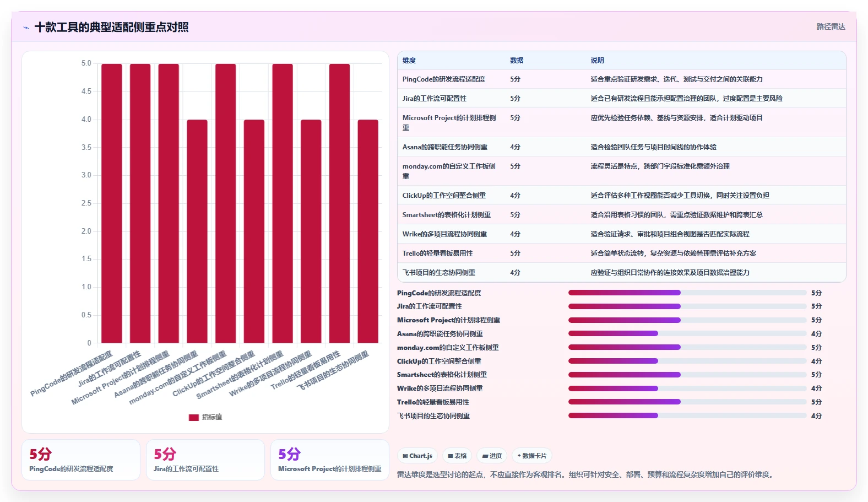Click progress label monday.com的自定义工作板侧重

(448, 348)
